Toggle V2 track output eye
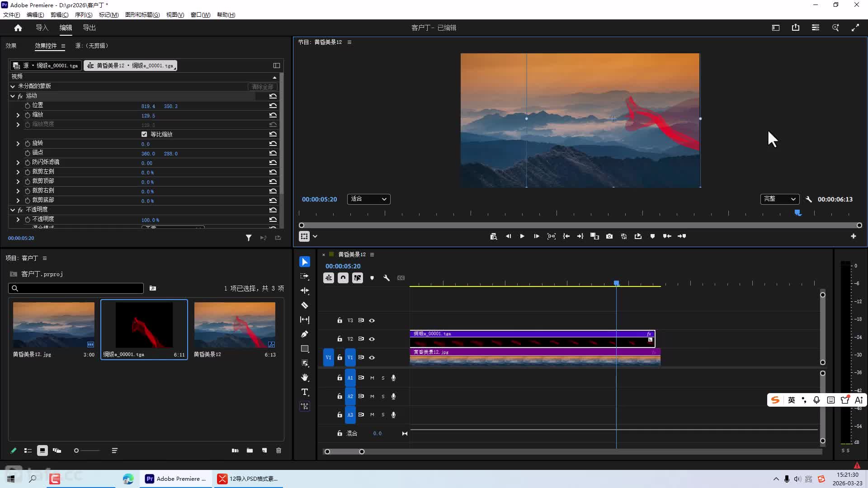 click(372, 339)
